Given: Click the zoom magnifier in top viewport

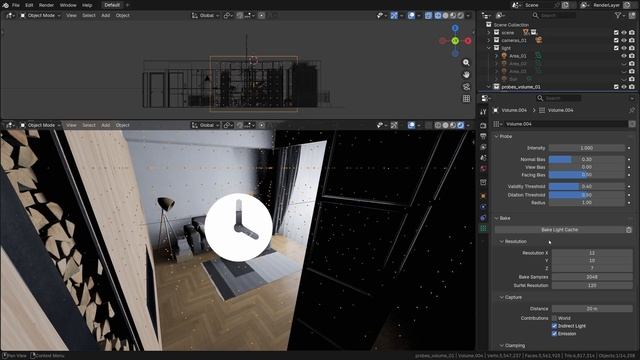Looking at the screenshot, I should pyautogui.click(x=466, y=62).
